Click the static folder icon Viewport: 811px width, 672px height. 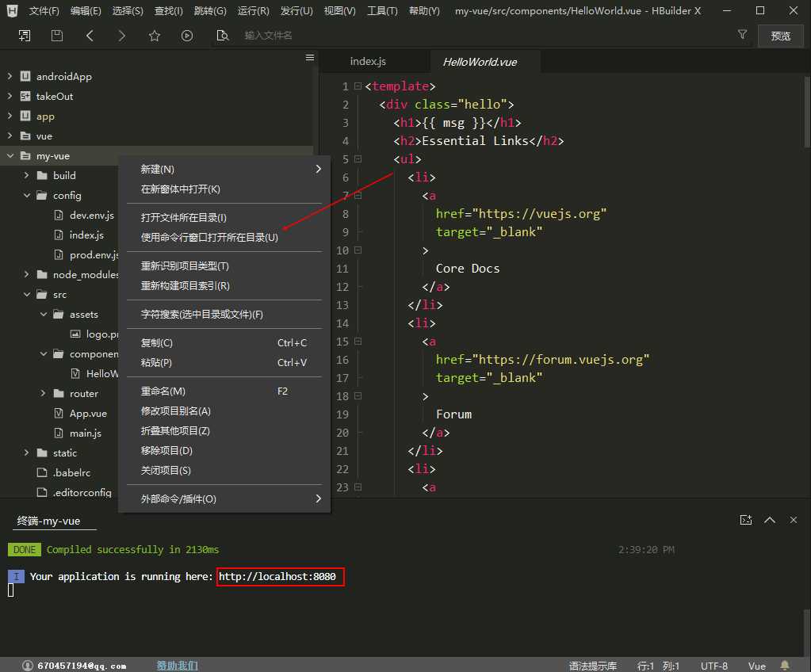(42, 452)
